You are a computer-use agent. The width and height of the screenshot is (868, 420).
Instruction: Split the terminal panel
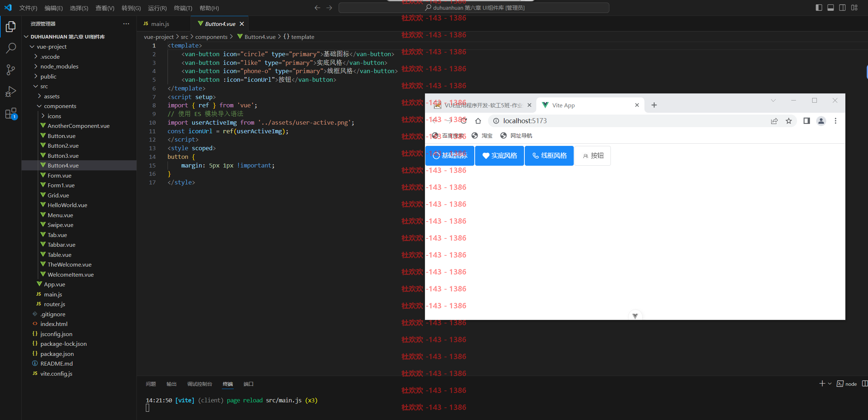[864, 384]
